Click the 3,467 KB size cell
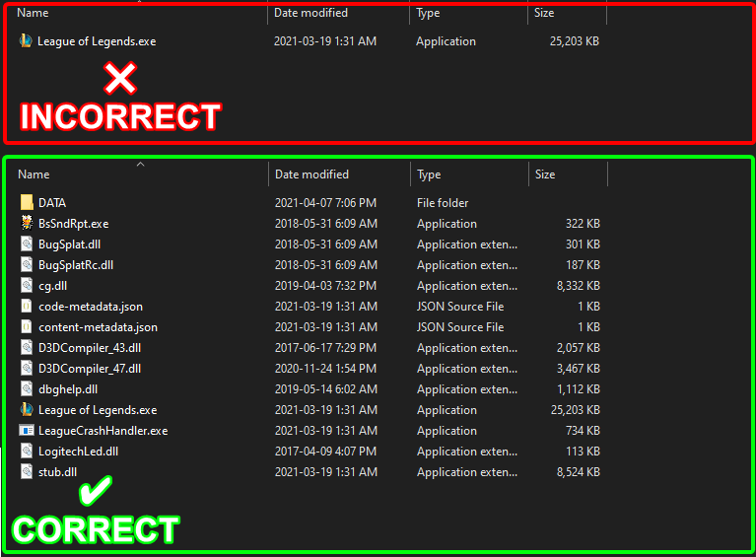The image size is (756, 557). (579, 369)
